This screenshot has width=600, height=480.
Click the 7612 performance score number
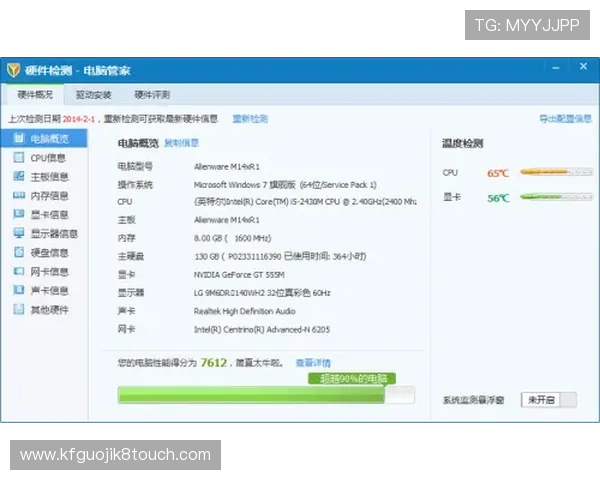click(x=214, y=362)
